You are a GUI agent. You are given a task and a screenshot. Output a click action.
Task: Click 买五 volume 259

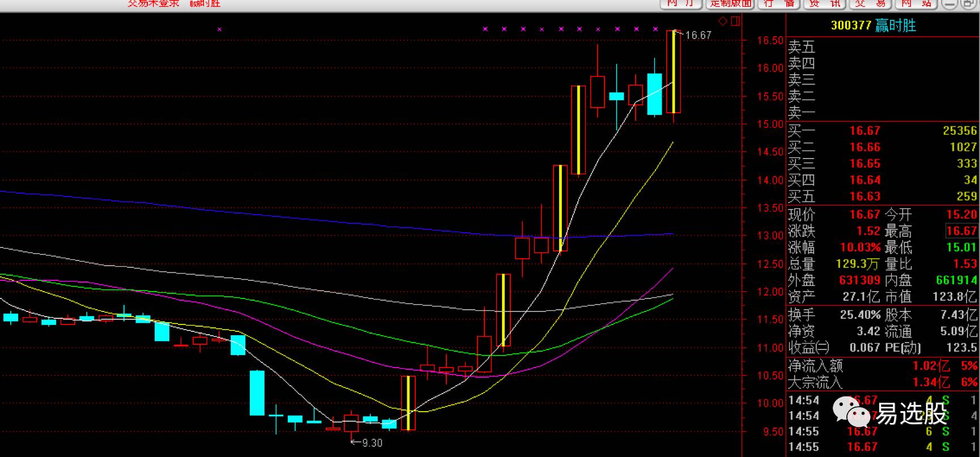(x=967, y=197)
